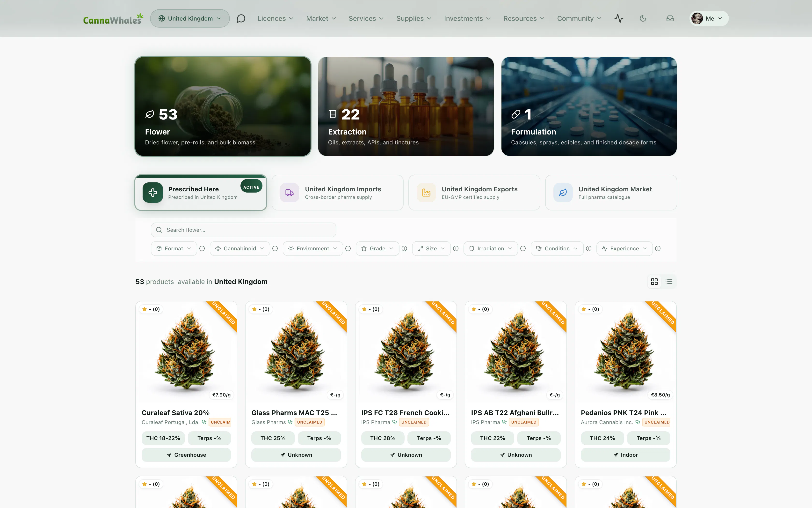The width and height of the screenshot is (812, 508).
Task: Click the info icon next to Experience
Action: tap(658, 249)
